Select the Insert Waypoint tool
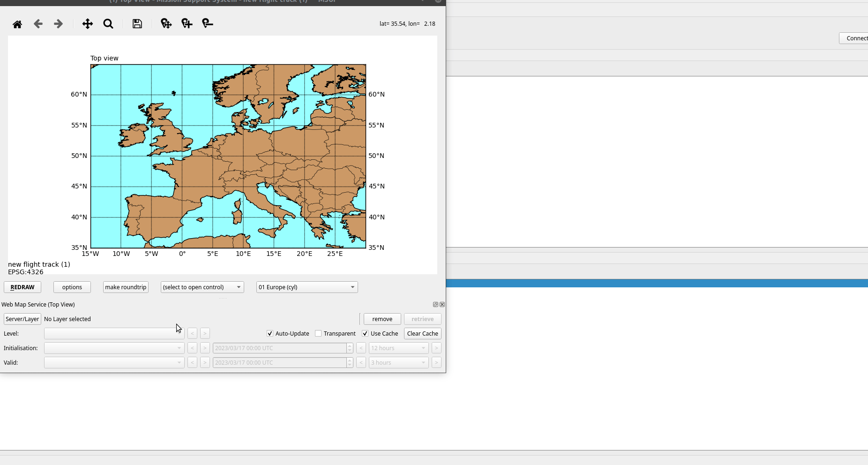 click(x=186, y=23)
